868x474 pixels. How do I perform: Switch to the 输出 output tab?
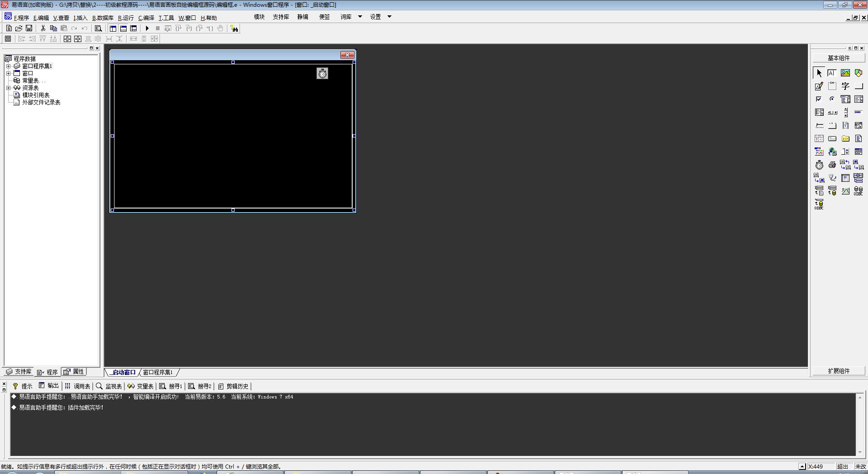point(49,386)
